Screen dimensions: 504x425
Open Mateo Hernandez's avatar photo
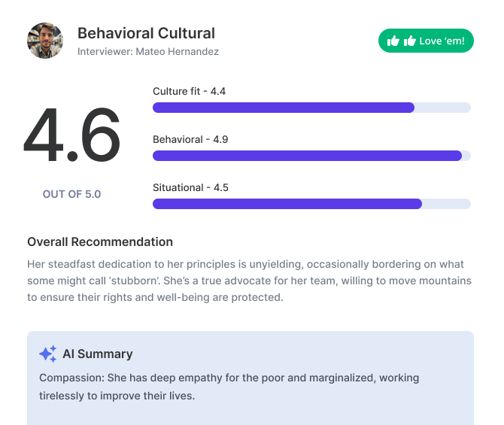45,41
